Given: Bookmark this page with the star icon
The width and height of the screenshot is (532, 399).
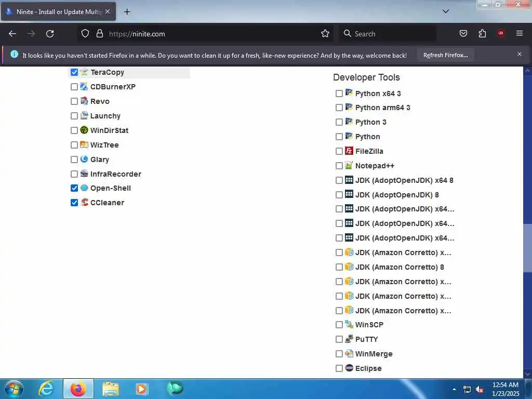Looking at the screenshot, I should pos(325,34).
